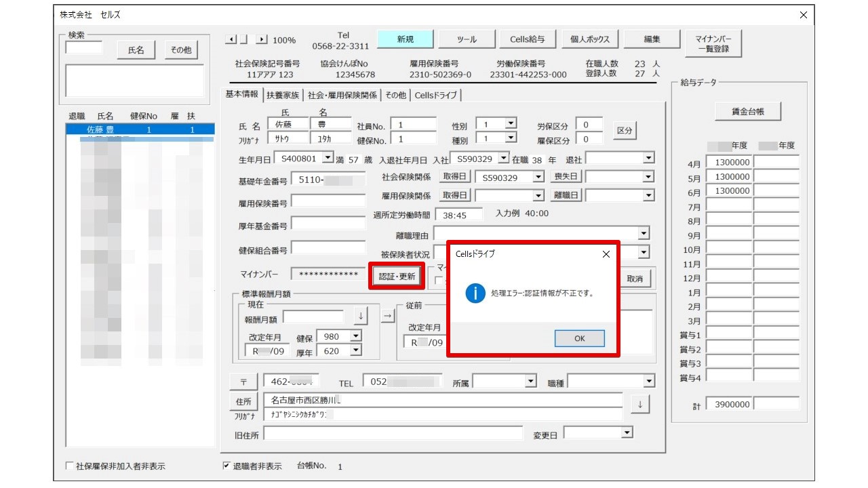Switch to the 基本情報 tab

pyautogui.click(x=242, y=94)
